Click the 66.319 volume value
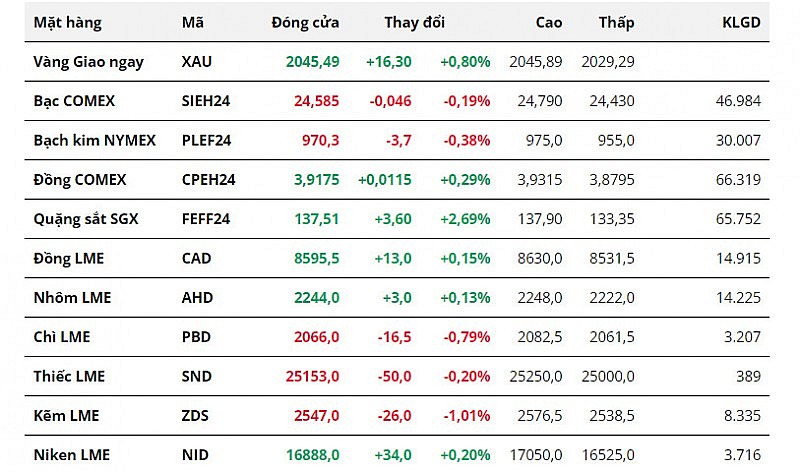800x472 pixels. point(739,180)
